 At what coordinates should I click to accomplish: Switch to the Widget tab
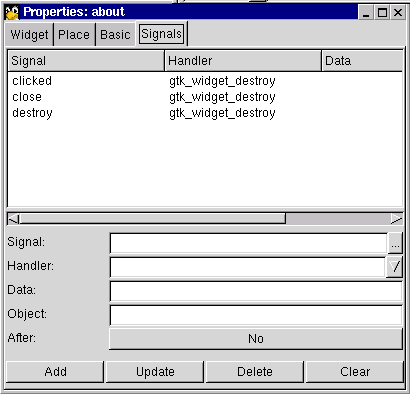click(29, 35)
